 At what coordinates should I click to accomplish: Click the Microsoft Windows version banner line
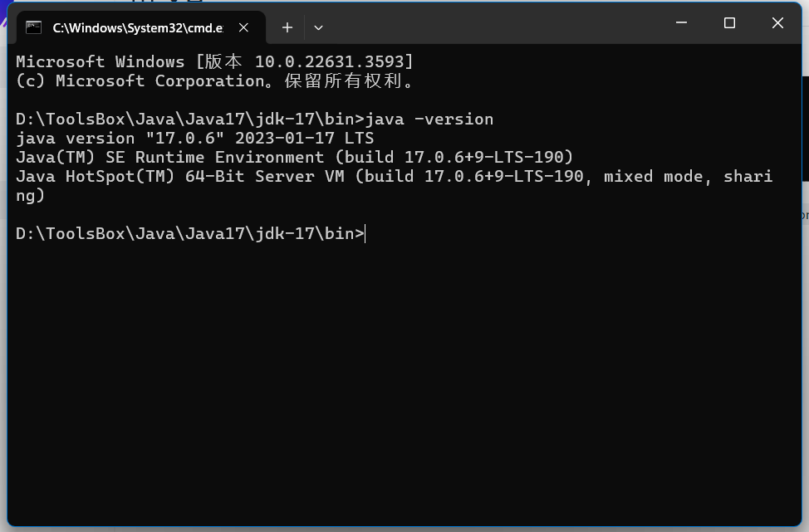pos(214,62)
